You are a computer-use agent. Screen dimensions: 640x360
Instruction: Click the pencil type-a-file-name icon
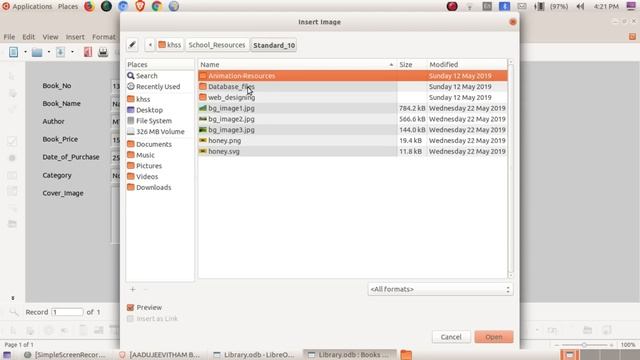click(132, 45)
